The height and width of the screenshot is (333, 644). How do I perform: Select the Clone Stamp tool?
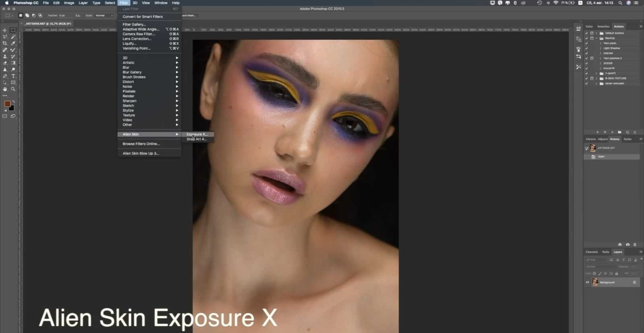point(5,56)
